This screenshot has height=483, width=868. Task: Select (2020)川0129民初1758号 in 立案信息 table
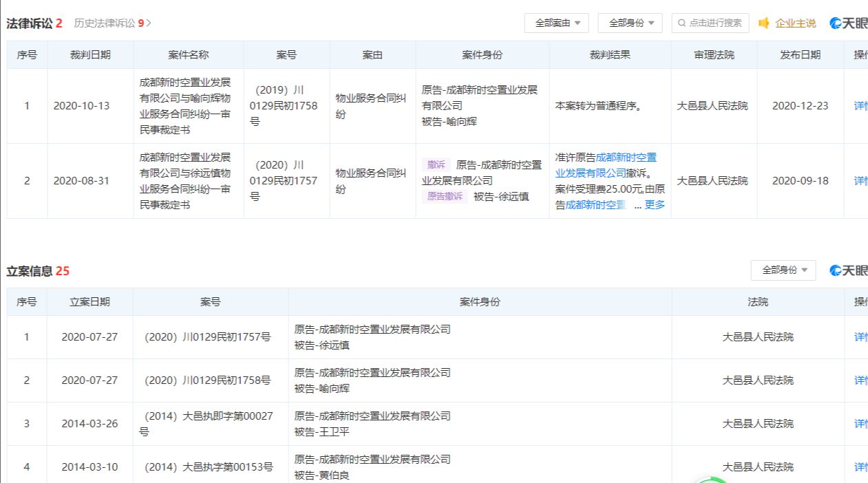(208, 380)
